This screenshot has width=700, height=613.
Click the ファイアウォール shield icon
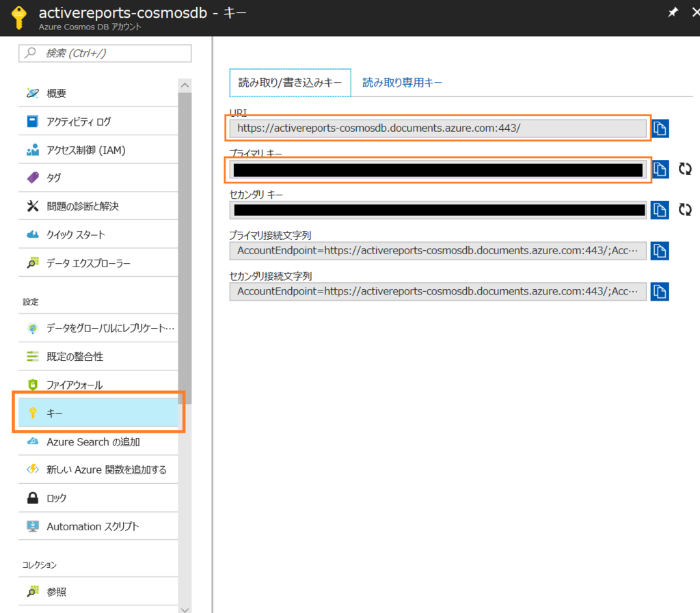pyautogui.click(x=33, y=385)
